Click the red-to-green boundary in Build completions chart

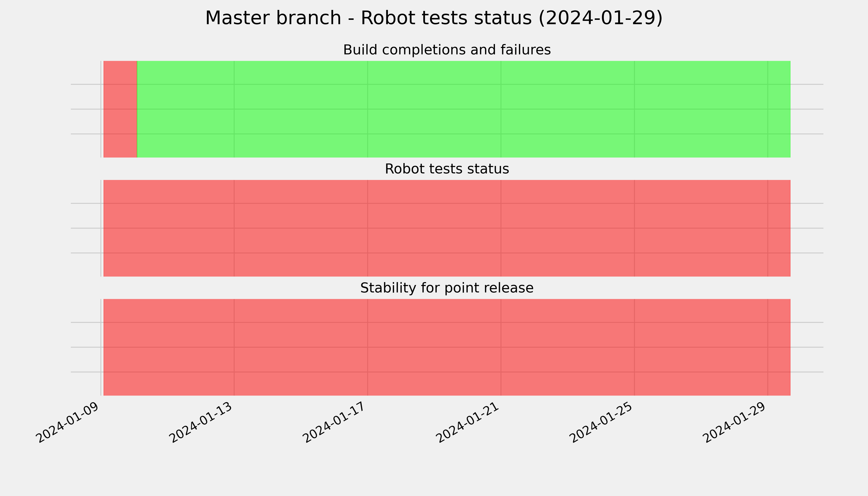pyautogui.click(x=137, y=109)
